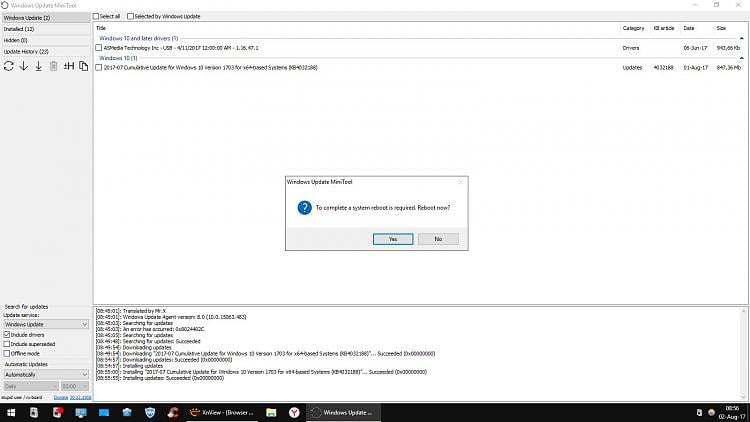750x422 pixels.
Task: Click the Drivers category cell
Action: (x=631, y=48)
